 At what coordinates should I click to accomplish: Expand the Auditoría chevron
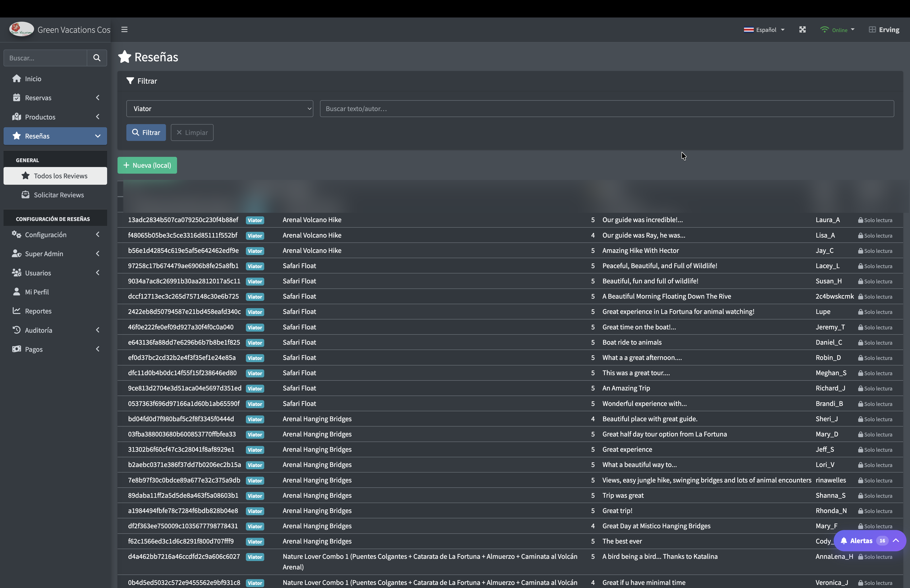(x=98, y=330)
